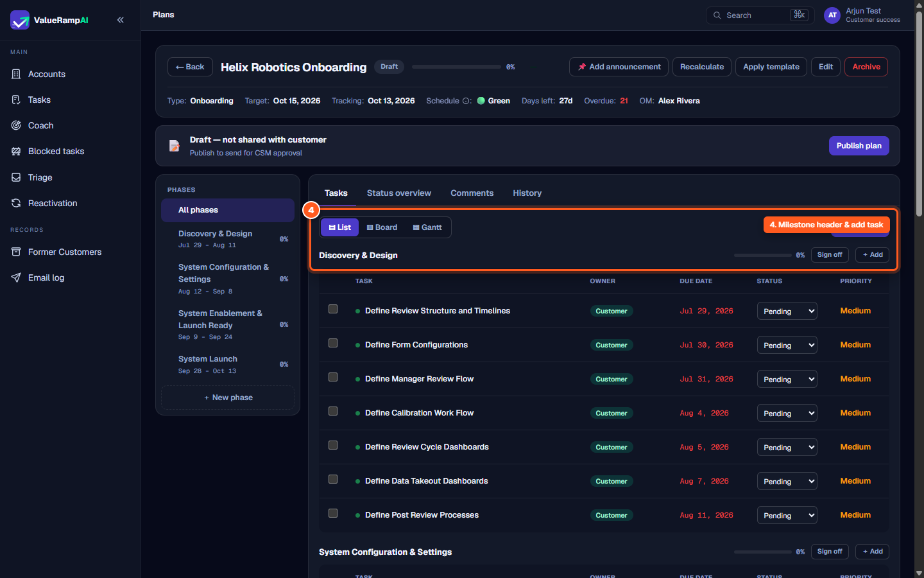The width and height of the screenshot is (924, 578).
Task: Click the status dot beside Define Calibration Work Flow
Action: click(357, 413)
